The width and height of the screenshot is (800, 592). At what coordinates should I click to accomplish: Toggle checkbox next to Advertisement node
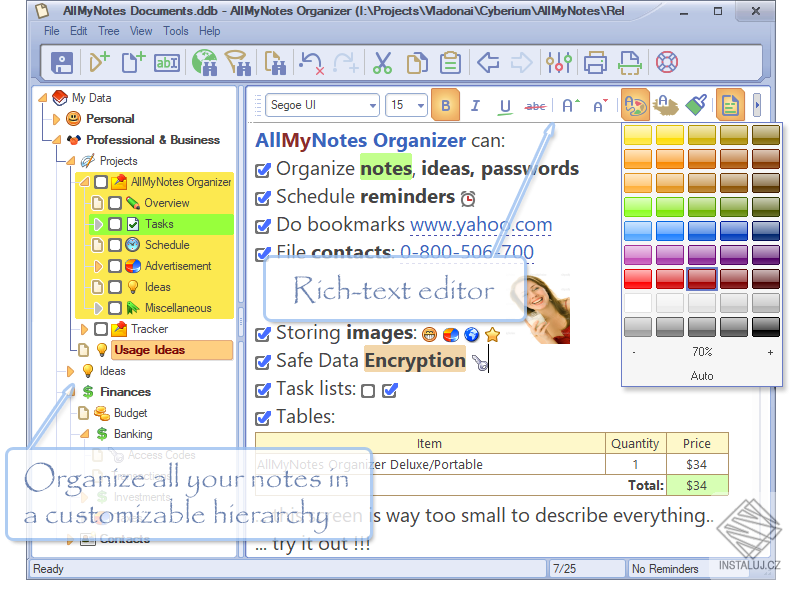(x=115, y=266)
